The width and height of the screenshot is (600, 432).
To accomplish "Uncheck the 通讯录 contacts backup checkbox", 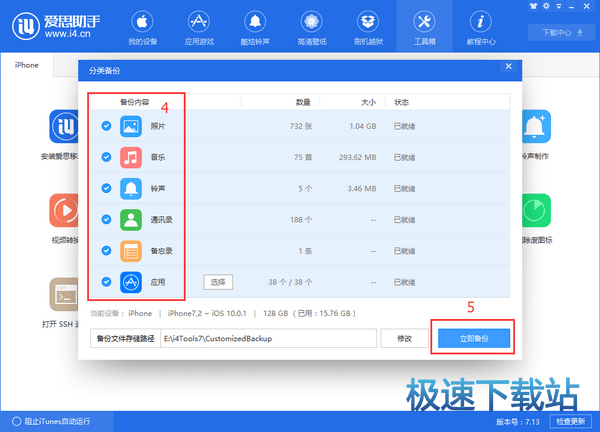I will 106,219.
